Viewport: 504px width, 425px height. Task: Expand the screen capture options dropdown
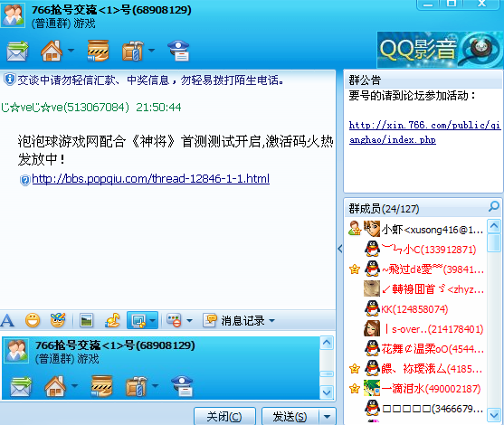coord(153,321)
